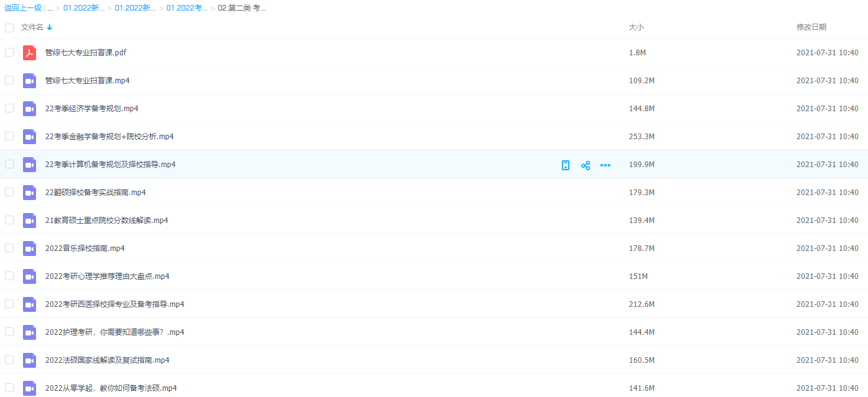Navigate to the 01.2022考... breadcrumb folder
The width and height of the screenshot is (868, 397).
[x=187, y=8]
